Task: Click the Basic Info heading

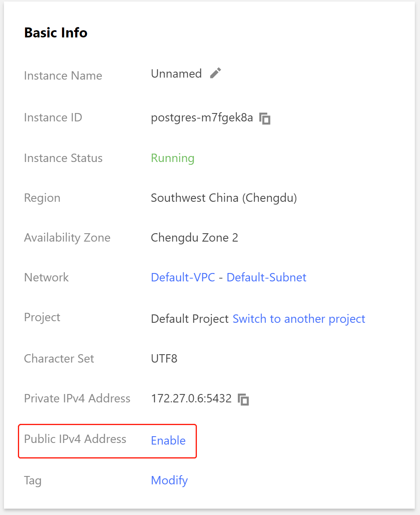Action: point(56,33)
